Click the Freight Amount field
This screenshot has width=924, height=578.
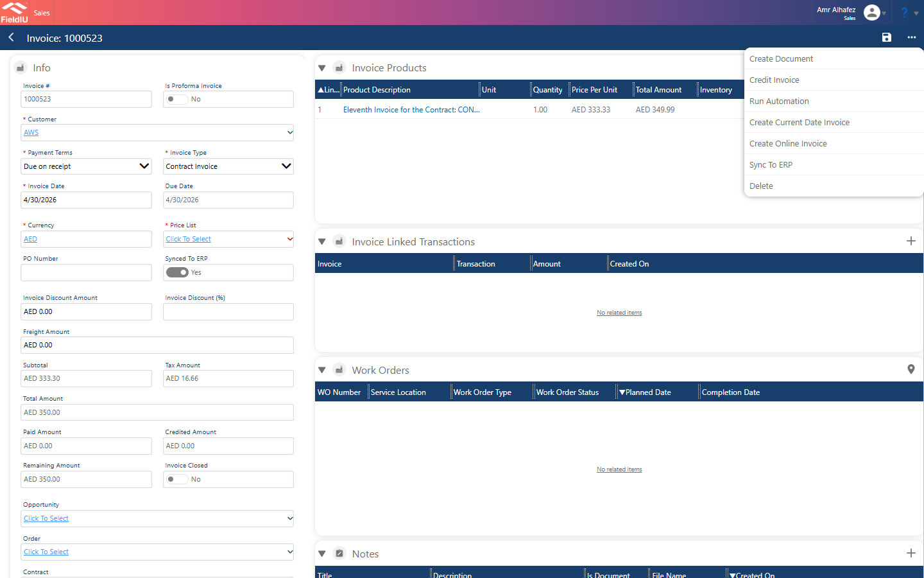click(x=157, y=345)
